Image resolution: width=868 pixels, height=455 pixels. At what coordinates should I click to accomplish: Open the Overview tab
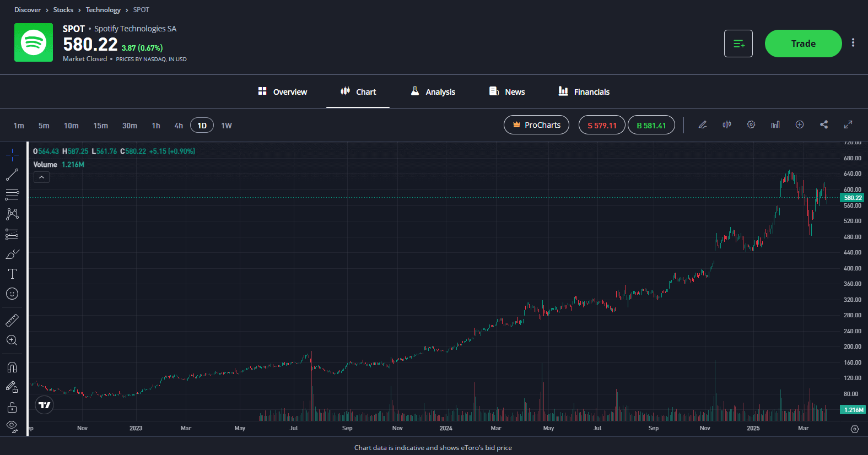pyautogui.click(x=283, y=91)
